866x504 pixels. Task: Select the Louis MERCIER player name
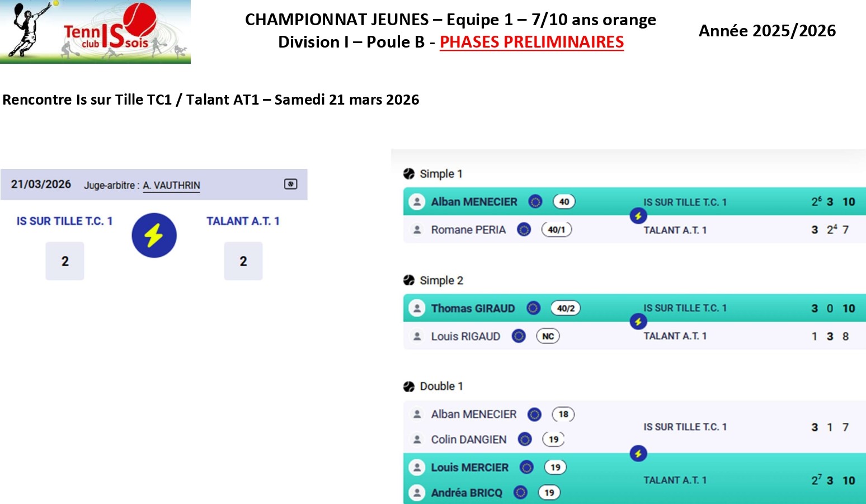click(469, 468)
